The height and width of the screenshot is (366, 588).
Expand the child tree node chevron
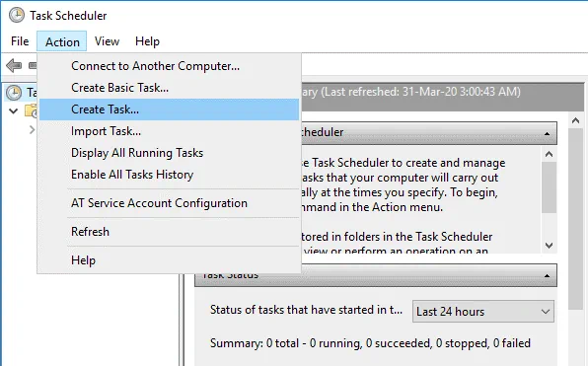(x=33, y=130)
